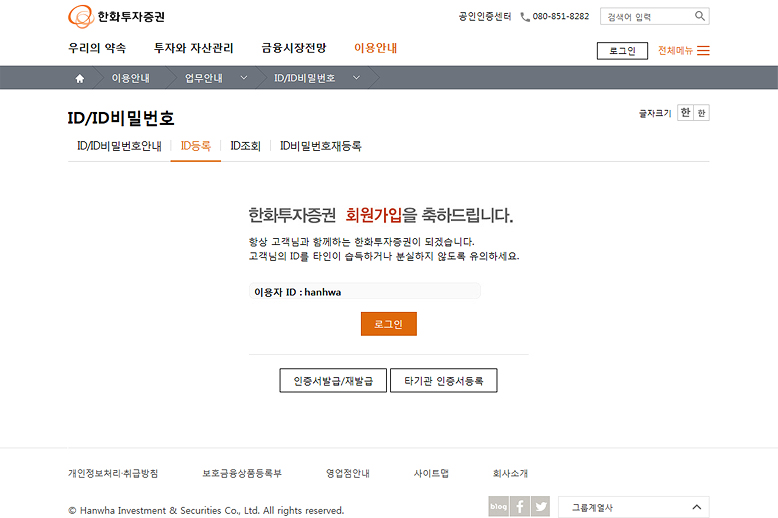Image resolution: width=778 pixels, height=518 pixels.
Task: Click the orange 로그인 button
Action: pos(389,324)
